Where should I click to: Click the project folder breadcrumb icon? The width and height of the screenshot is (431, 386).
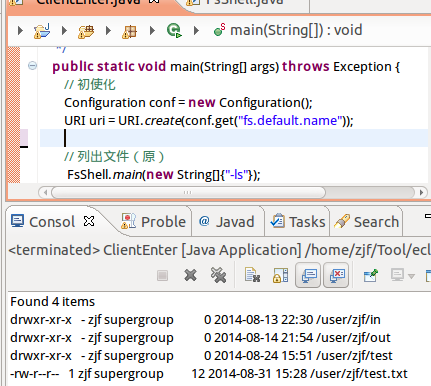click(x=42, y=31)
